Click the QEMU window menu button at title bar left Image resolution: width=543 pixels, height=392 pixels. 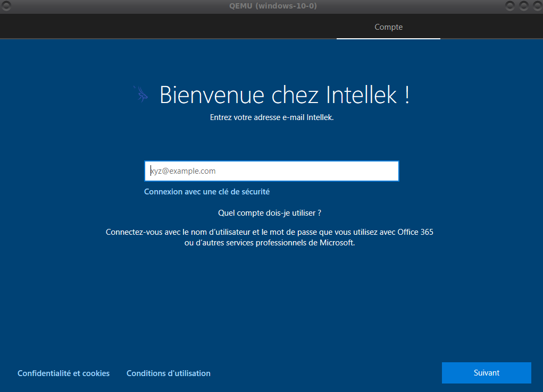pyautogui.click(x=6, y=5)
